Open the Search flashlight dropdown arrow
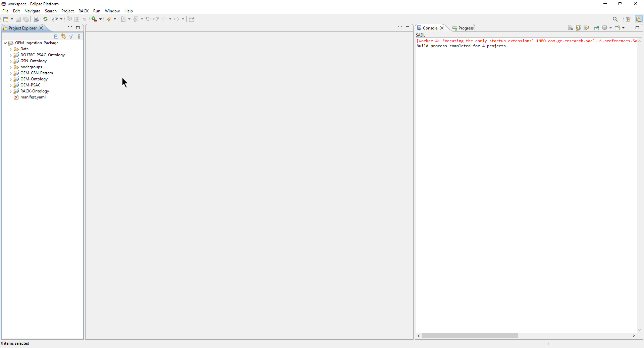Image resolution: width=644 pixels, height=348 pixels. [115, 19]
